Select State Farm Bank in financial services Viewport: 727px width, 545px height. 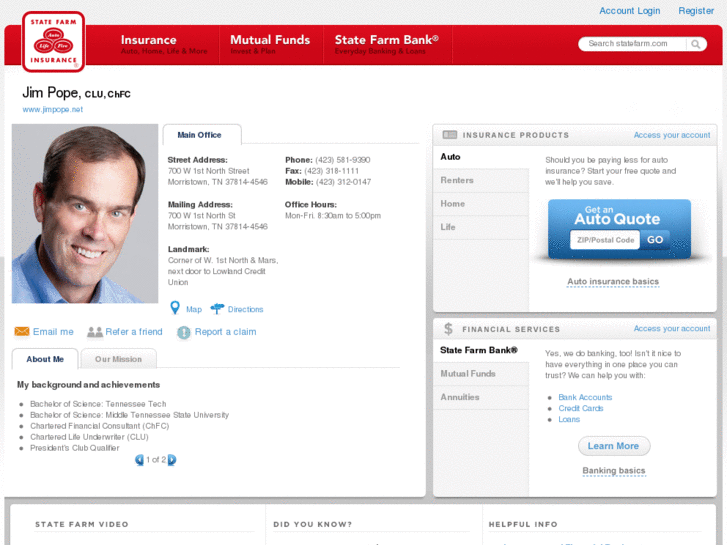tap(481, 351)
